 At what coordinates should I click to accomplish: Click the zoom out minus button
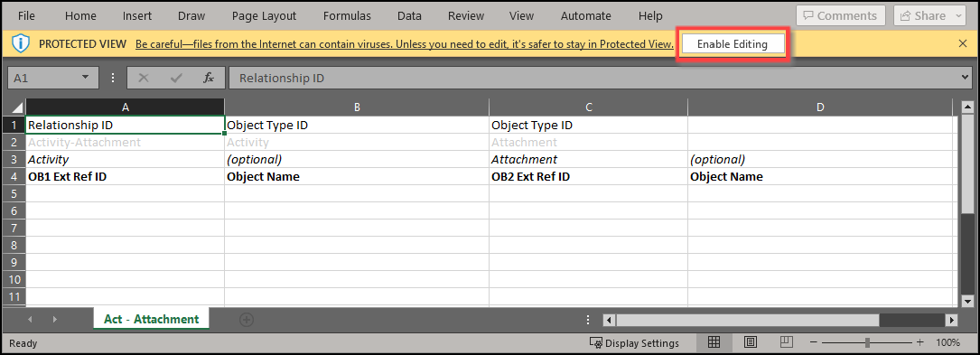pos(814,342)
